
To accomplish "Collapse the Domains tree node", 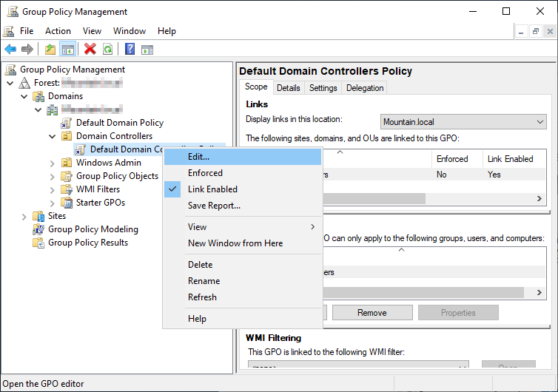I will point(24,96).
